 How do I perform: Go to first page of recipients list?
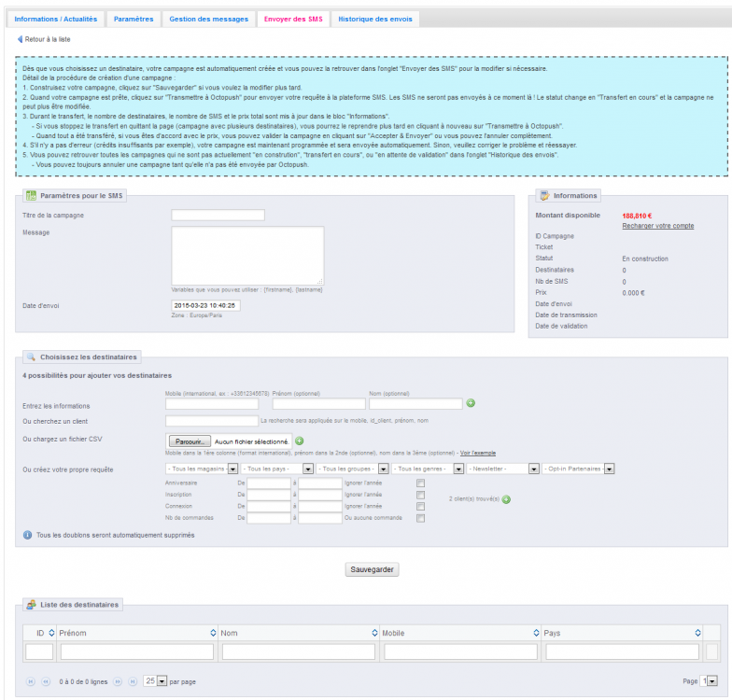(30, 681)
